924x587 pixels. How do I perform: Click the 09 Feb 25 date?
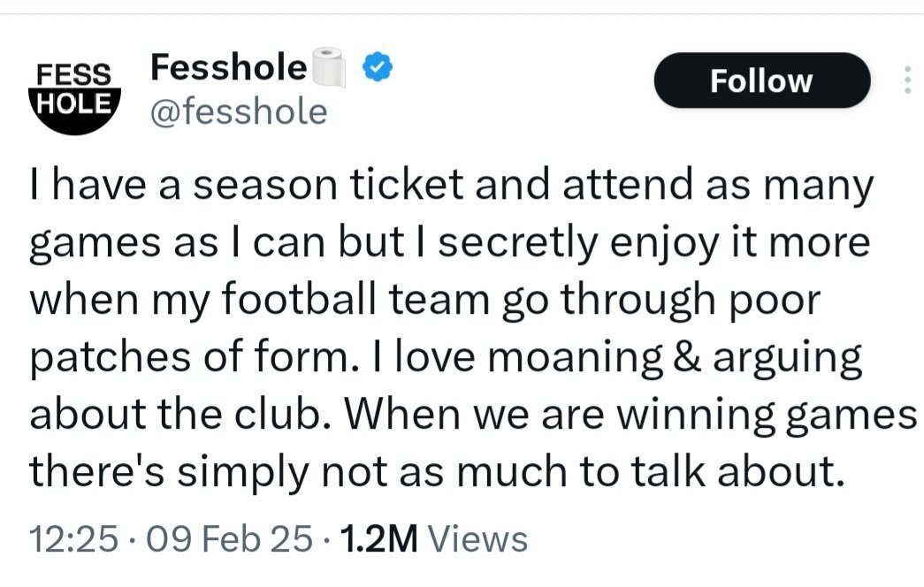pyautogui.click(x=229, y=538)
